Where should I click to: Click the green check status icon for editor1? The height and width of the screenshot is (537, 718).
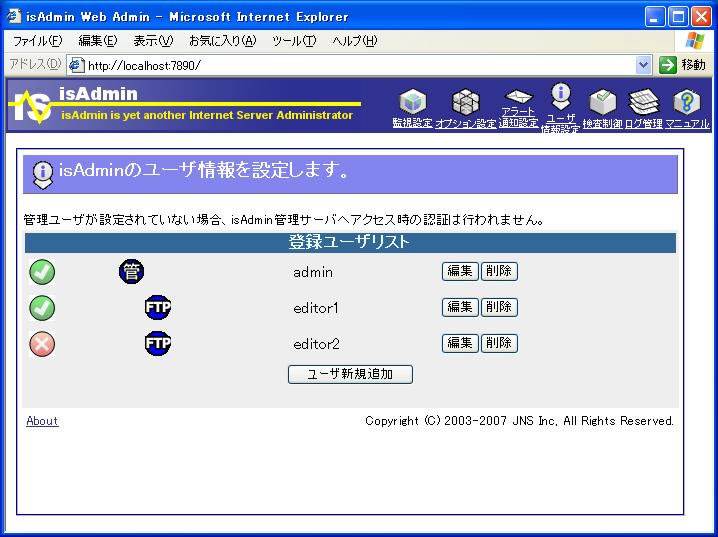point(42,308)
